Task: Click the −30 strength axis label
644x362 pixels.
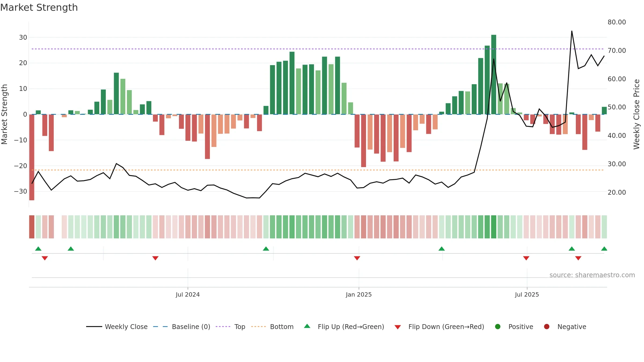Action: [20, 191]
